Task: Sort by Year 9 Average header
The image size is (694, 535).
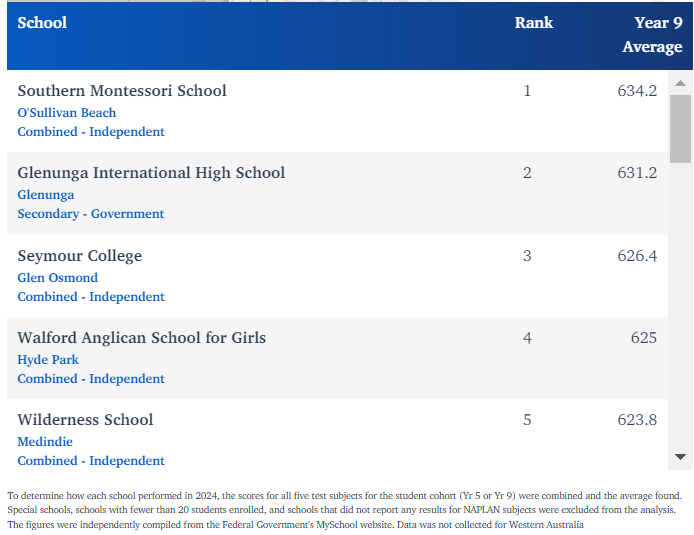Action: point(652,34)
